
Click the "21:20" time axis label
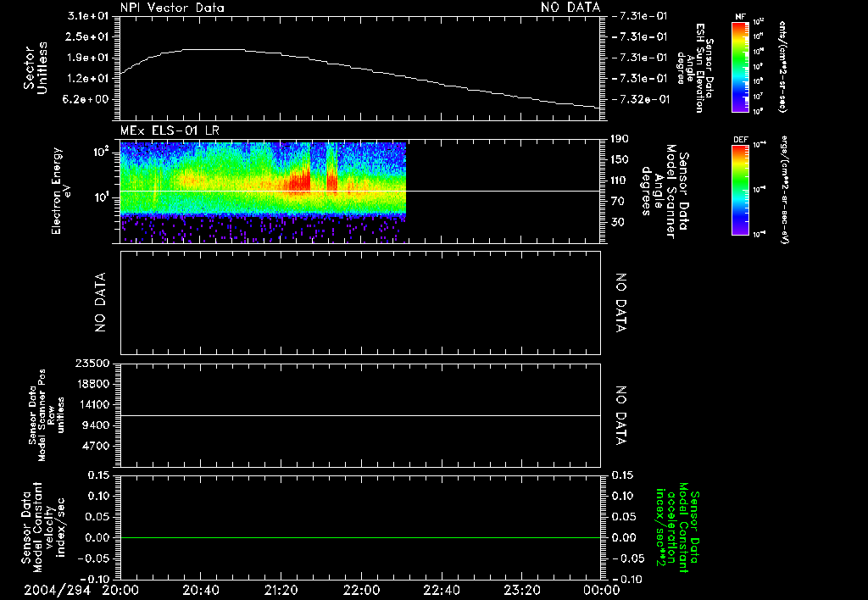[x=281, y=590]
